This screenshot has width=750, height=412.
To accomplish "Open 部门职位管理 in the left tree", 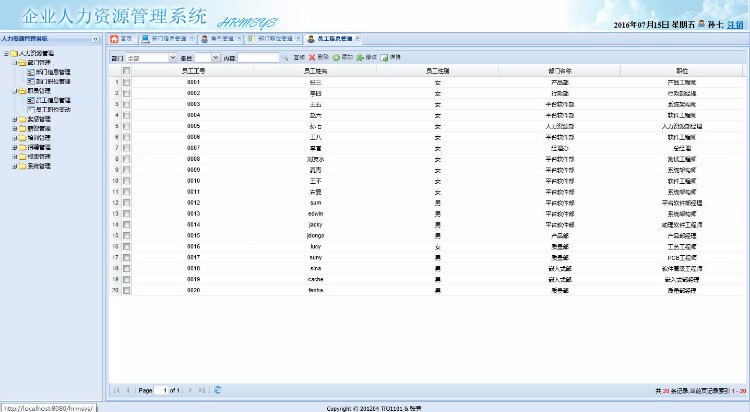I will (53, 81).
